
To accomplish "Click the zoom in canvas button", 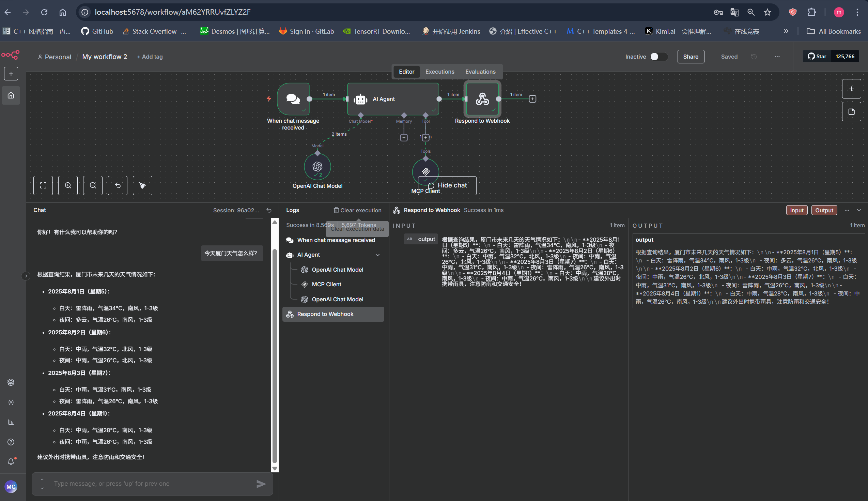I will coord(68,185).
